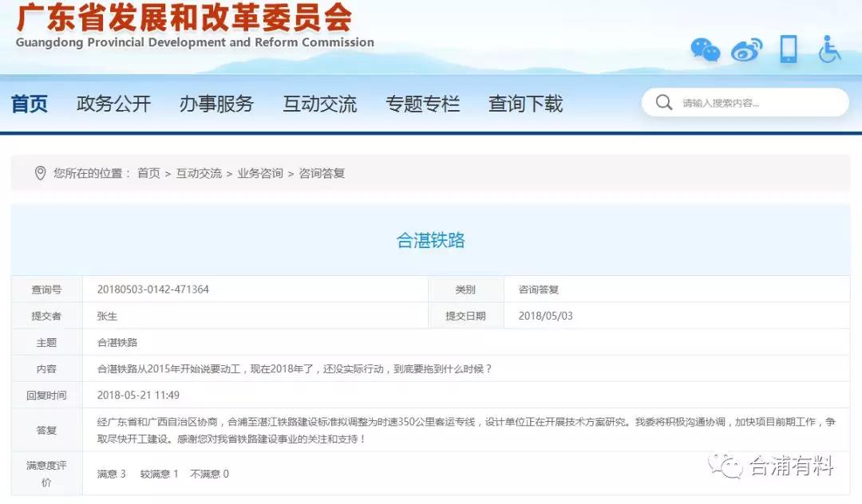Click the location pin breadcrumb icon

40,173
